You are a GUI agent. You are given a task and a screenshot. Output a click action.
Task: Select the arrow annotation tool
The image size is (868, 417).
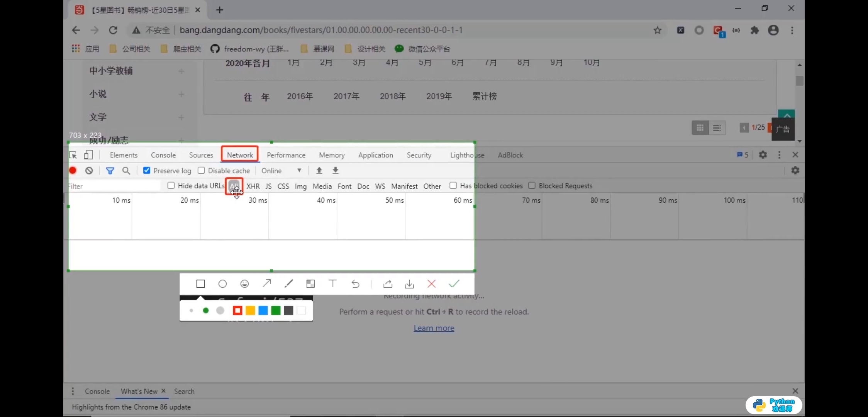(x=266, y=284)
